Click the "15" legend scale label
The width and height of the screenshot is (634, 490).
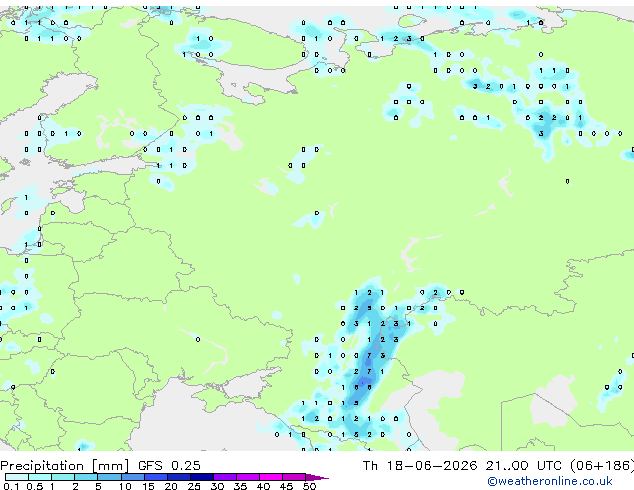[148, 486]
